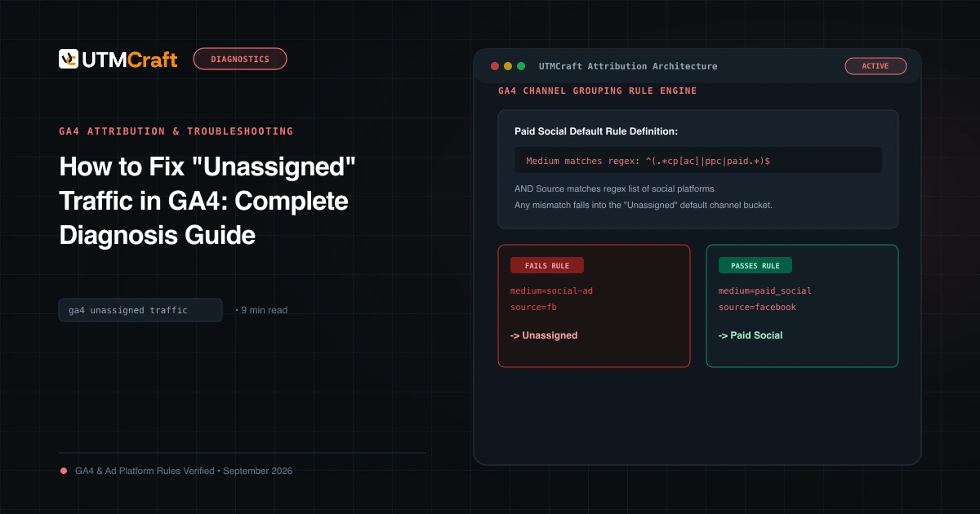Image resolution: width=980 pixels, height=514 pixels.
Task: Click '-> Paid Social' result text
Action: (x=751, y=335)
